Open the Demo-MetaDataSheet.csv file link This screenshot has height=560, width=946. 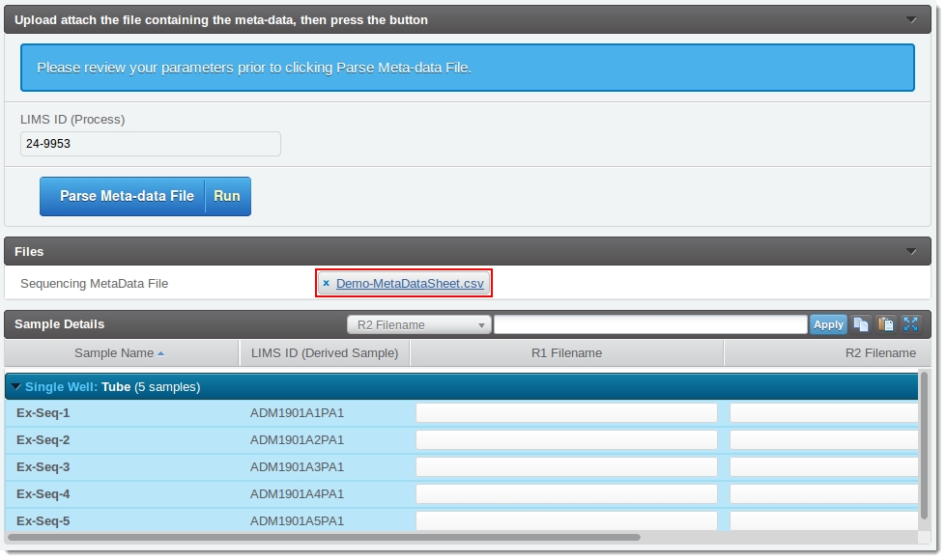[x=410, y=284]
